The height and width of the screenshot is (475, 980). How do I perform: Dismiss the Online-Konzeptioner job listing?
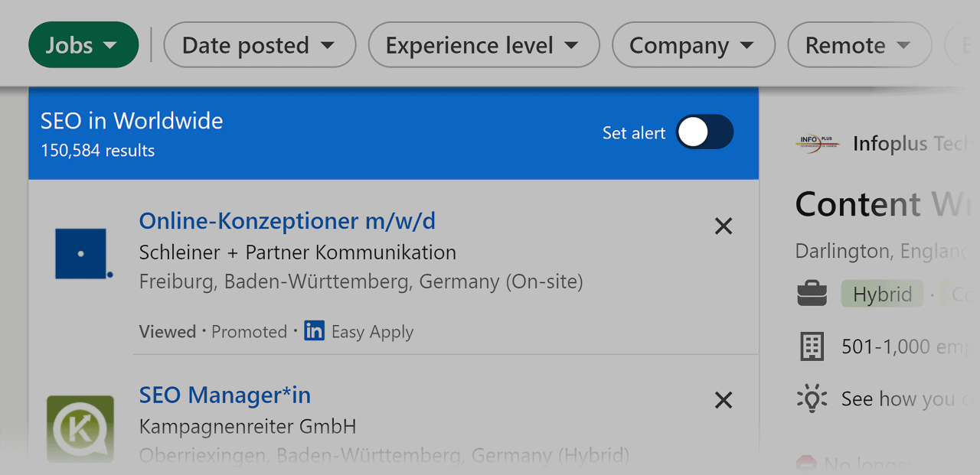point(723,226)
